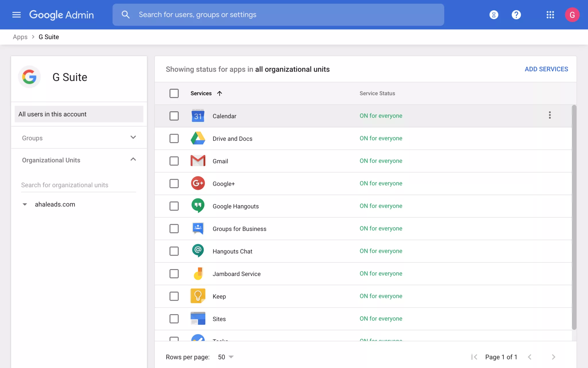The height and width of the screenshot is (368, 588).
Task: Click the Drive and Docs triangle icon
Action: click(x=198, y=138)
